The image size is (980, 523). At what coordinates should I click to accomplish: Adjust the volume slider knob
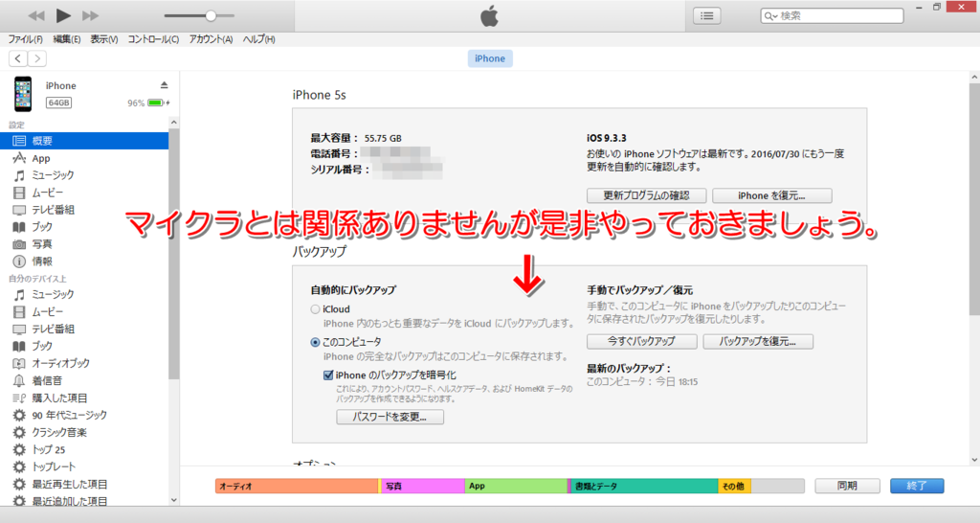pyautogui.click(x=211, y=15)
